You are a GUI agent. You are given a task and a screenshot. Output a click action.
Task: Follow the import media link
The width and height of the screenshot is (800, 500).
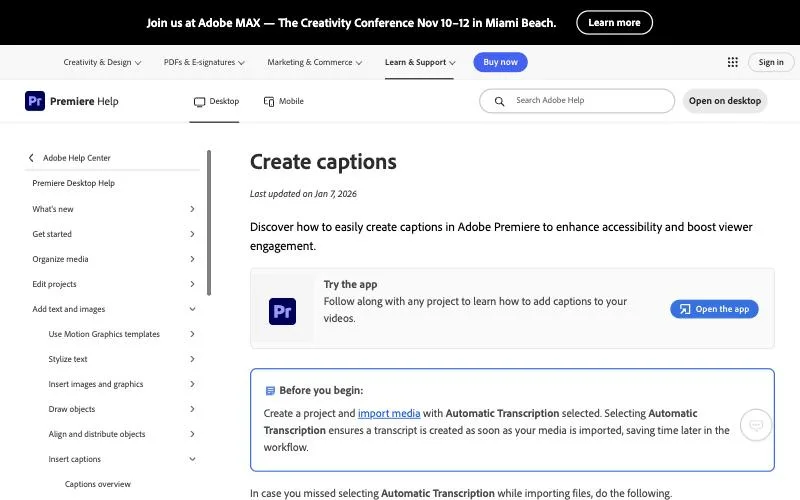[389, 413]
